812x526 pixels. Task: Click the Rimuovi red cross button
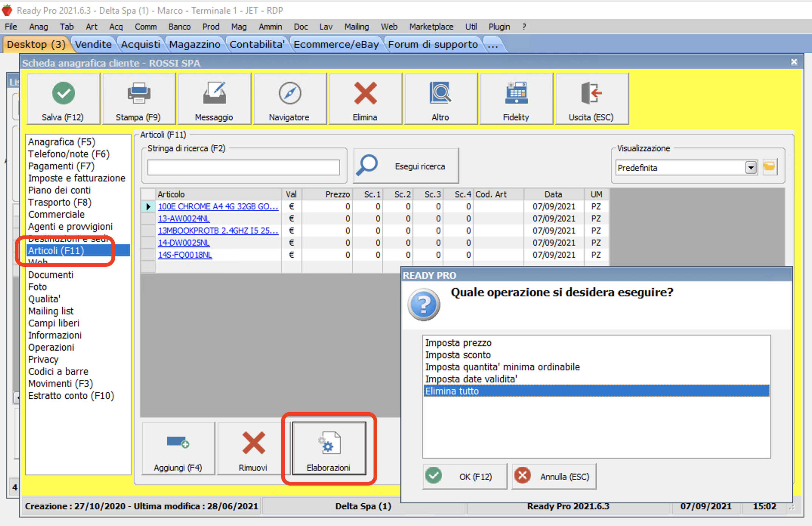[x=253, y=449]
